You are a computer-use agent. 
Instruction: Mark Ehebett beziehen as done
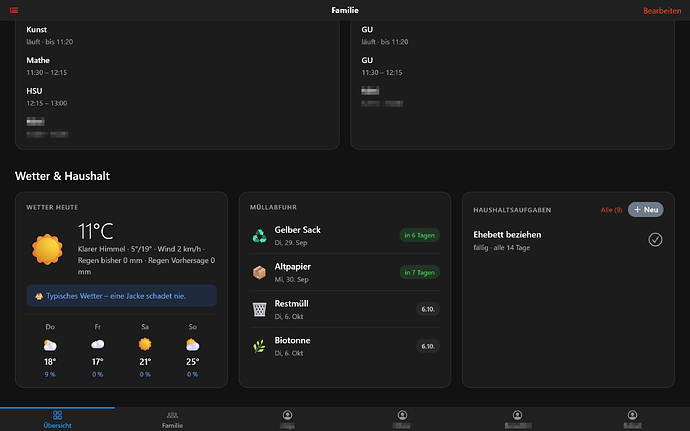[x=655, y=240]
